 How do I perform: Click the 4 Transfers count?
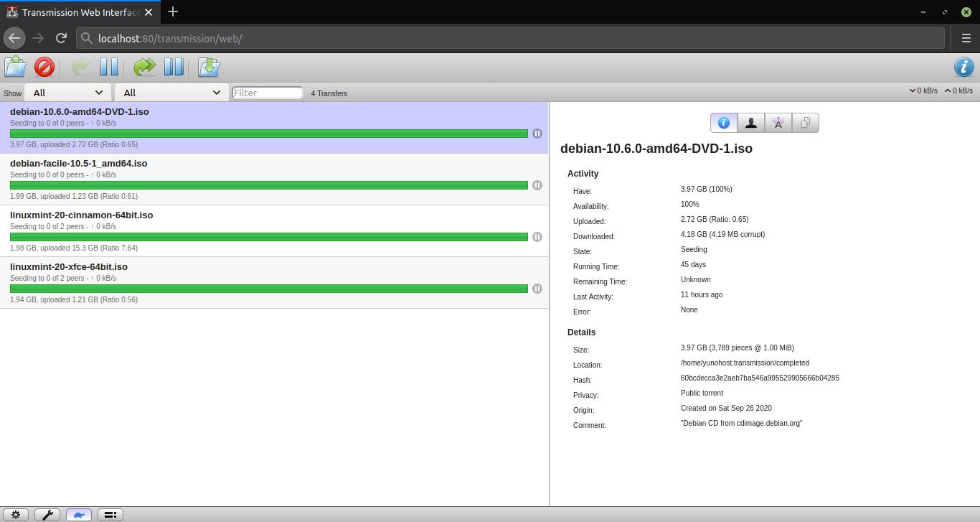coord(329,93)
